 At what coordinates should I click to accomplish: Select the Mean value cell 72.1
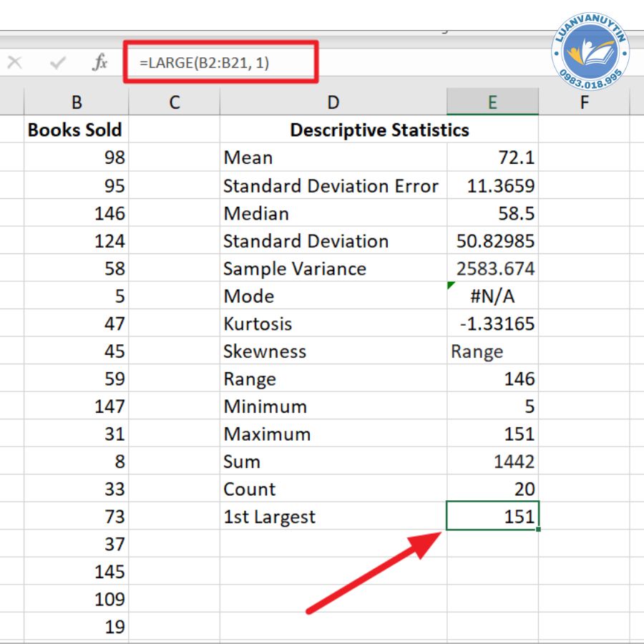pos(492,158)
